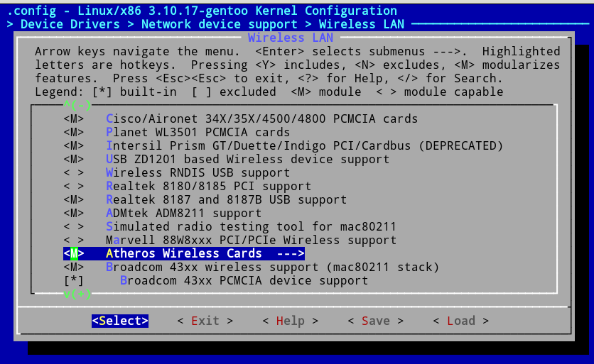Toggle module state for Cisco/Aironet PCMCIA cards
This screenshot has height=364, width=594.
(x=73, y=118)
